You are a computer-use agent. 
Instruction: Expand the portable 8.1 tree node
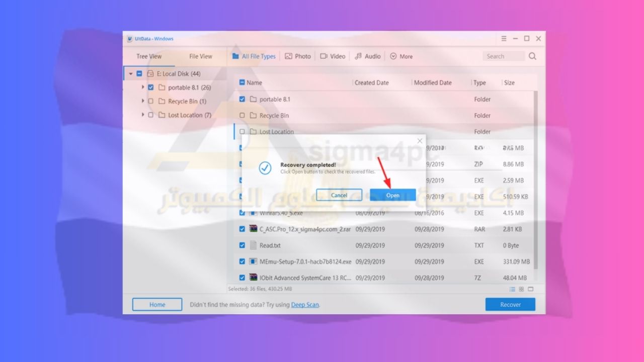coord(143,87)
